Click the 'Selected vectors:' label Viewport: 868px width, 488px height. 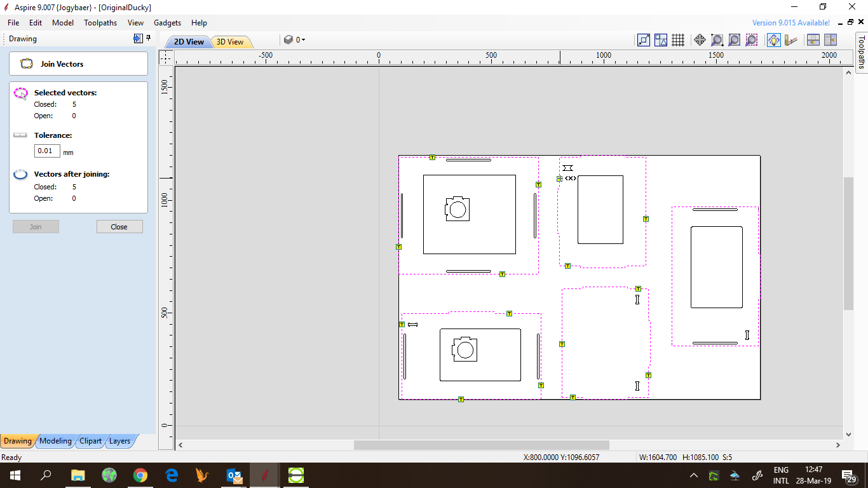(65, 93)
